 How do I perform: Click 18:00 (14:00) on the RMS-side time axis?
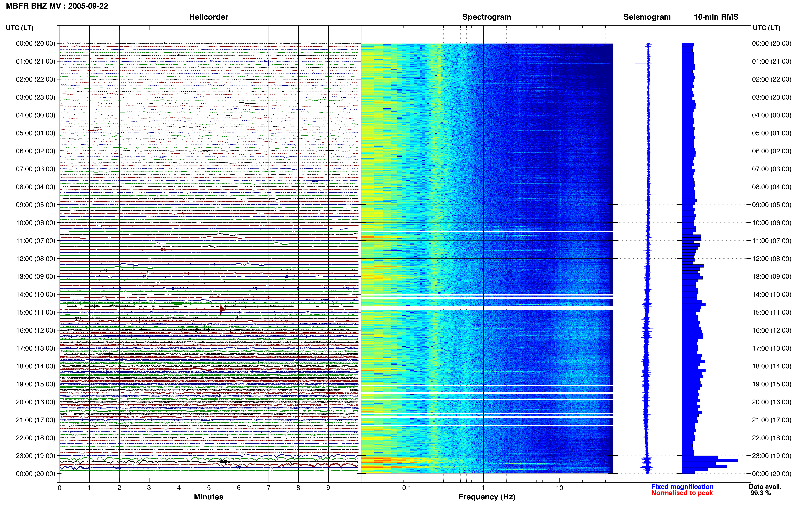click(x=772, y=366)
